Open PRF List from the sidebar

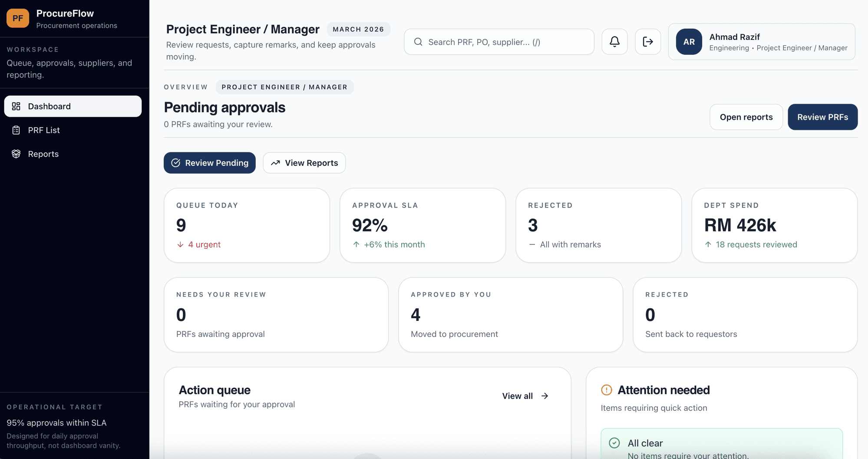pyautogui.click(x=73, y=130)
